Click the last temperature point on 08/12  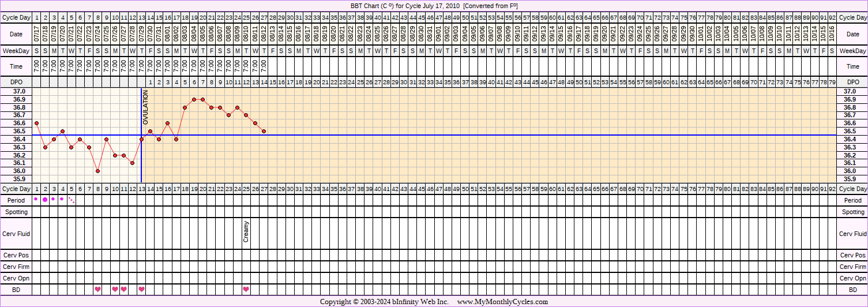[264, 131]
